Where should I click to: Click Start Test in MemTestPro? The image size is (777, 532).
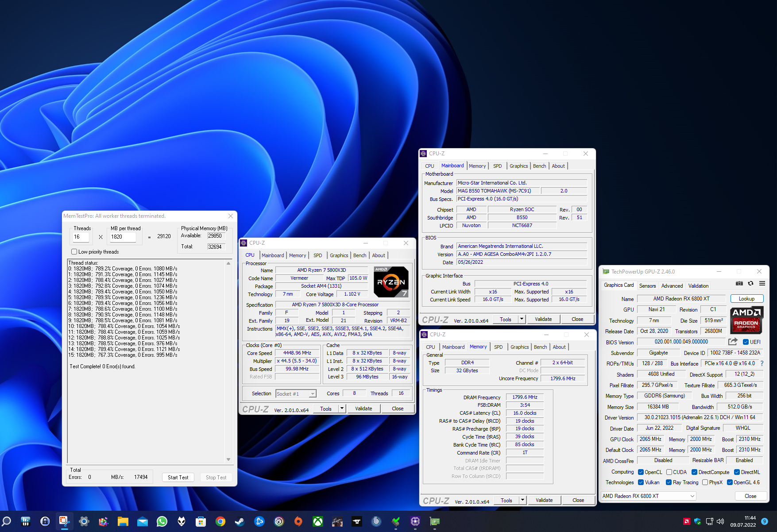(x=178, y=477)
